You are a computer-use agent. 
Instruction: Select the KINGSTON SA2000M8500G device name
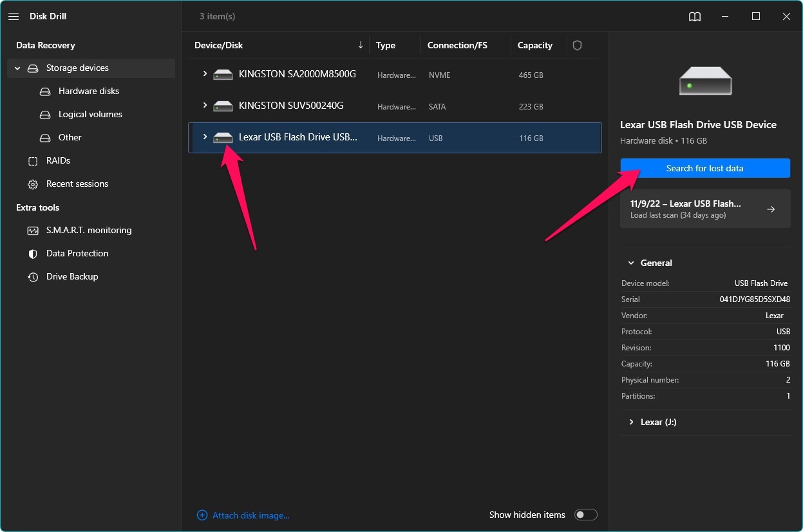coord(298,74)
